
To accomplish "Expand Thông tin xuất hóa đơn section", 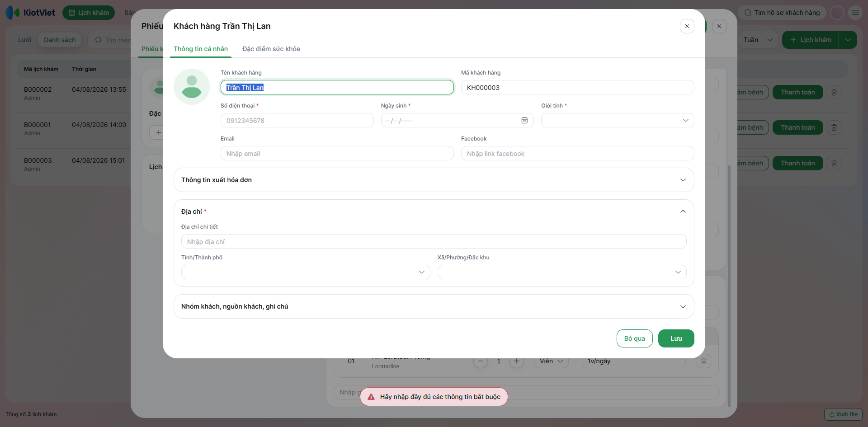I will click(434, 180).
